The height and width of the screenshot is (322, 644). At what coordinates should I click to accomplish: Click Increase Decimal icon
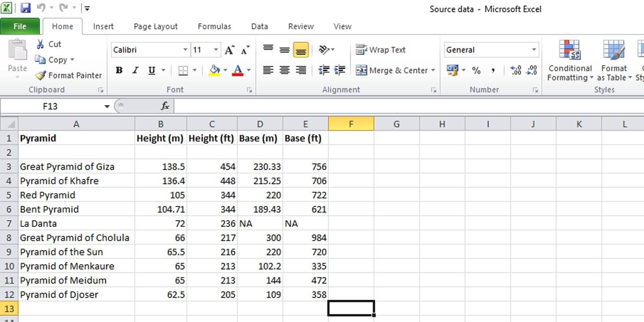[516, 70]
